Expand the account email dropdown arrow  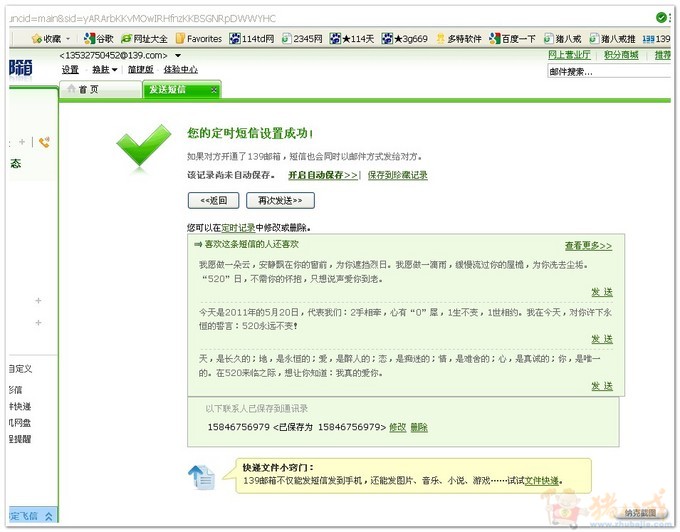coord(178,55)
